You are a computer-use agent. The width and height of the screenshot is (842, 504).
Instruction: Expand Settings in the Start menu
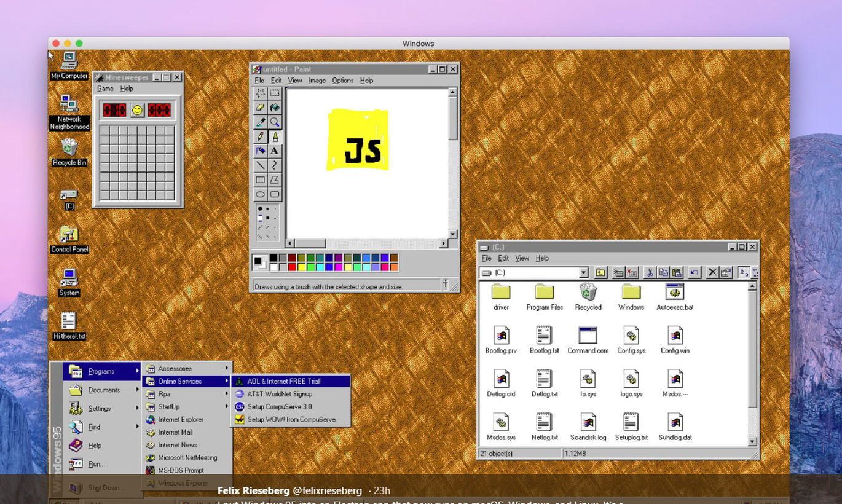(103, 408)
